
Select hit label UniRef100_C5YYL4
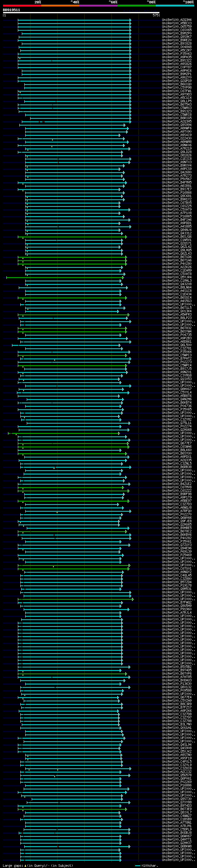(177, 393)
